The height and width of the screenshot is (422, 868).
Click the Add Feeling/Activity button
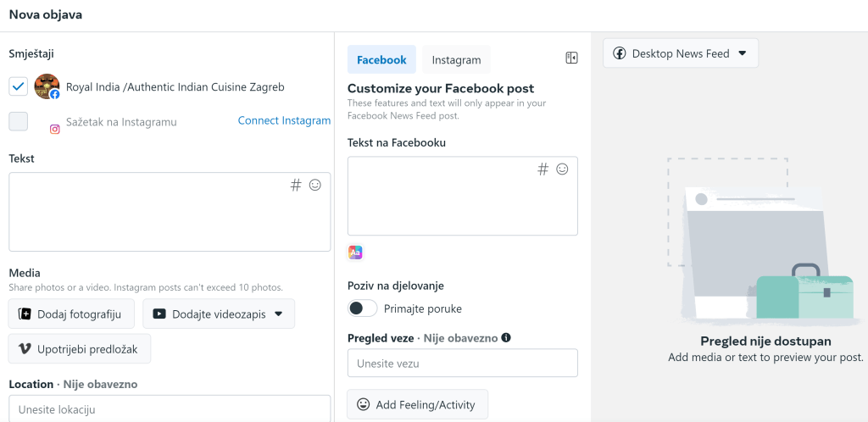coord(417,404)
